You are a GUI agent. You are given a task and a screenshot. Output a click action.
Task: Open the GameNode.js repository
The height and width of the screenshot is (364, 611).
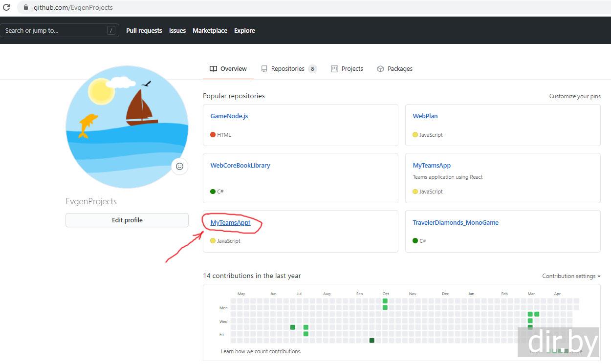point(229,116)
